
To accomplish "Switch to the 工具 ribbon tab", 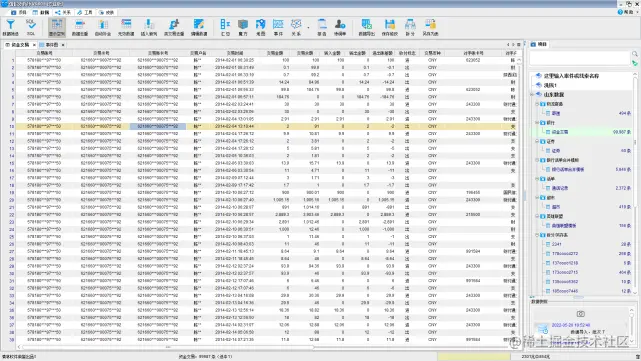I will (85, 13).
